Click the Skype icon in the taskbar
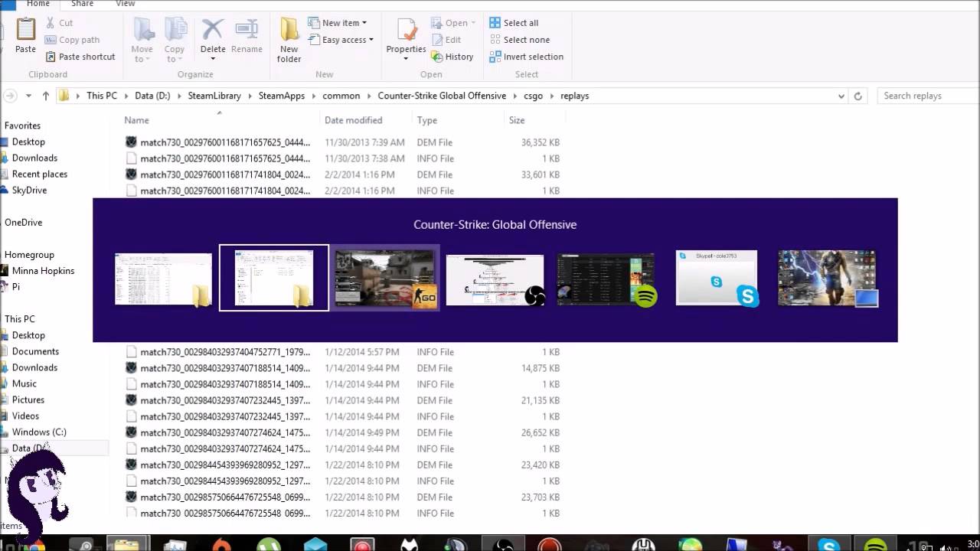The width and height of the screenshot is (980, 551). pyautogui.click(x=828, y=545)
